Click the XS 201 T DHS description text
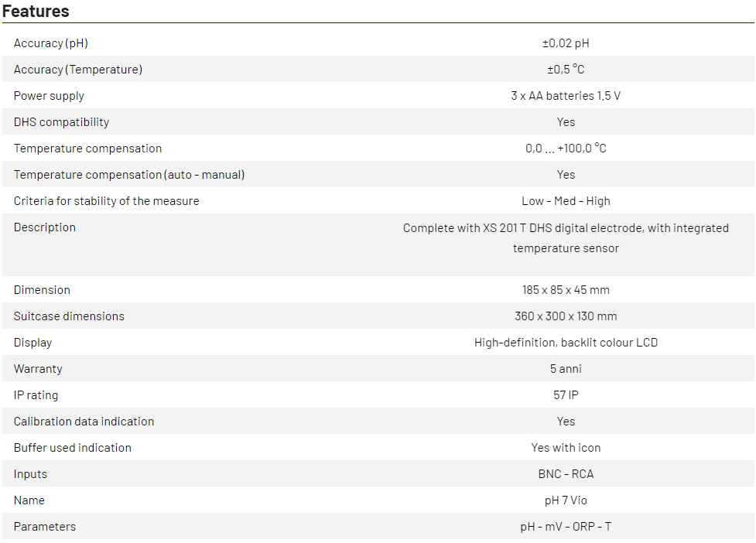Image resolution: width=756 pixels, height=543 pixels. [x=566, y=228]
